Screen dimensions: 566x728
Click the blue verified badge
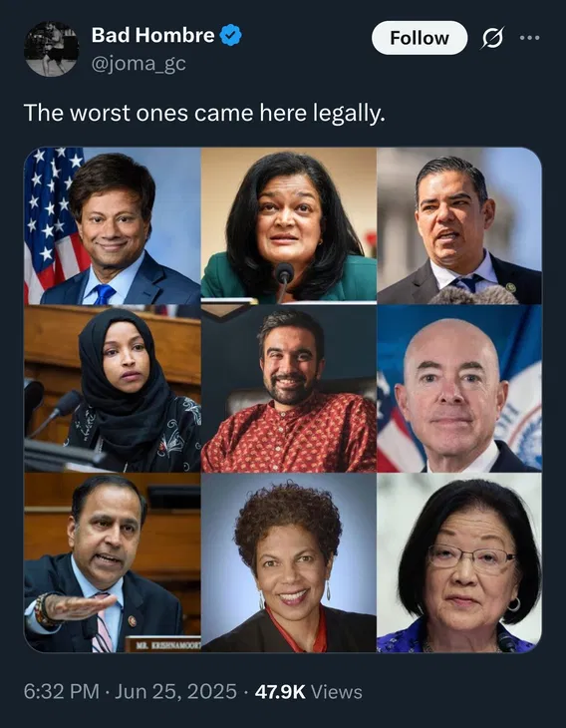click(230, 35)
